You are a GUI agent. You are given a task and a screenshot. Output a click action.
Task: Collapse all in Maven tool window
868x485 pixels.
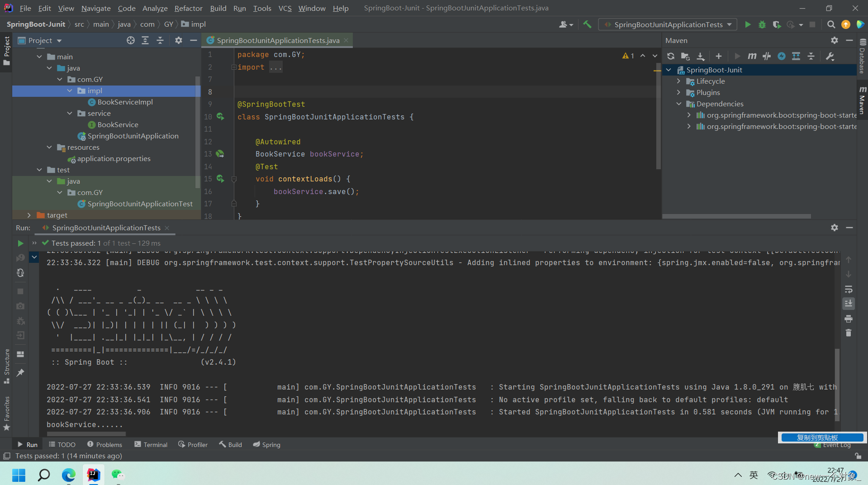pyautogui.click(x=811, y=56)
